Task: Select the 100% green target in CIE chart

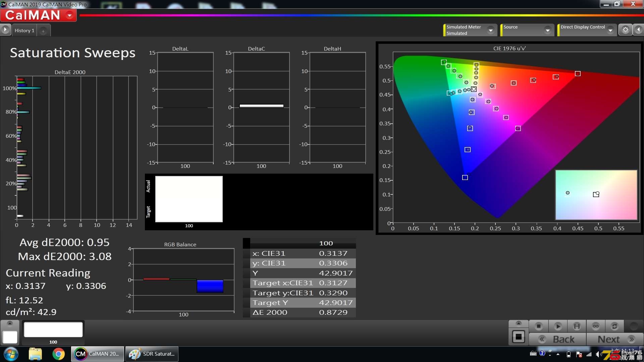Action: 444,62
